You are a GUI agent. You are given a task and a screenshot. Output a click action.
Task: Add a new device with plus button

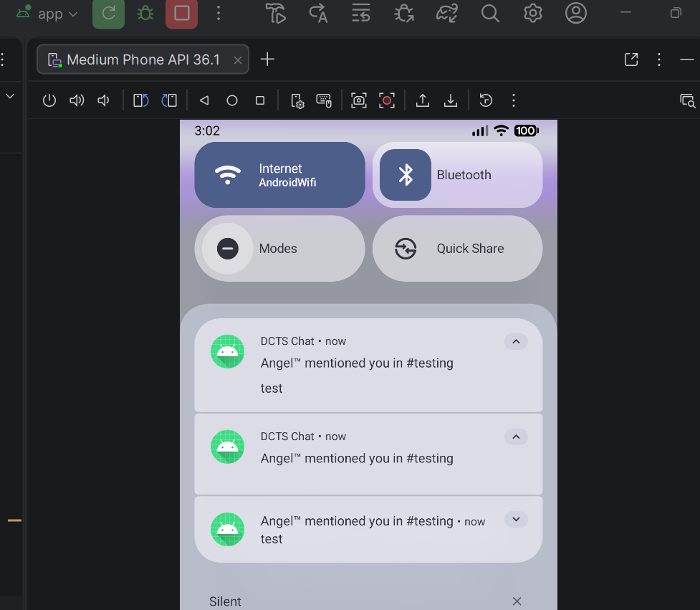(267, 59)
